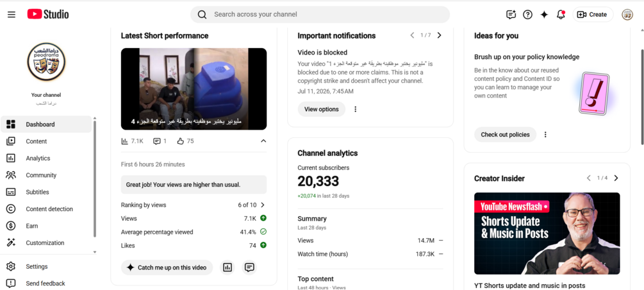Viewport: 644px width, 290px height.
Task: Click the Likes 74 row
Action: point(194,246)
